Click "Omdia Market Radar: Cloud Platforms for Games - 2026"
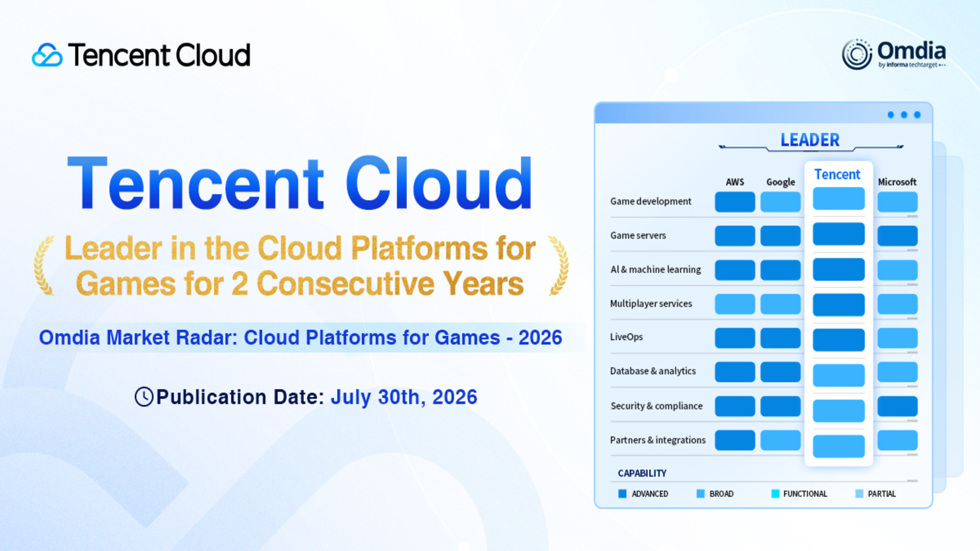Viewport: 980px width, 551px height. pos(301,338)
